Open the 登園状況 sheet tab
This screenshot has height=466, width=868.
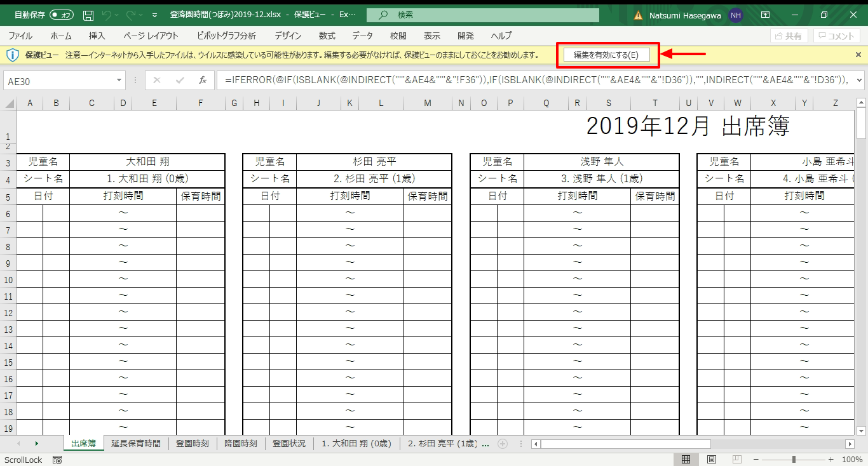click(288, 444)
